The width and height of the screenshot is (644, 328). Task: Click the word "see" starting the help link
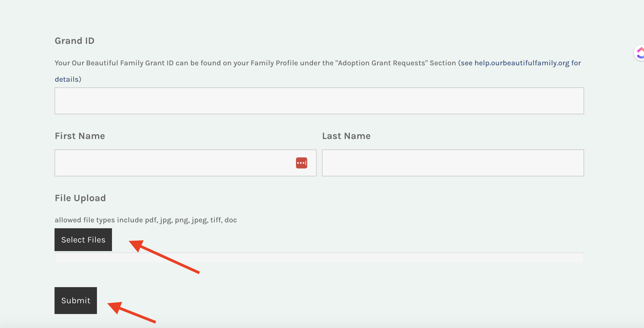click(x=467, y=63)
